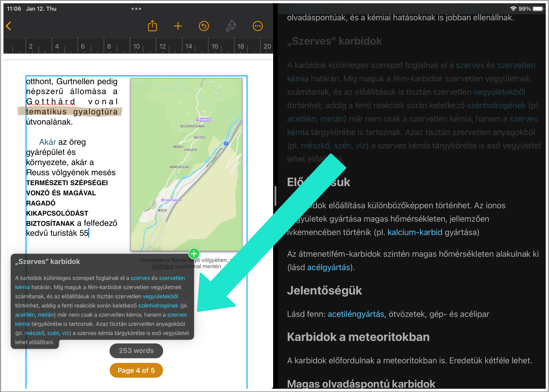The width and height of the screenshot is (549, 392).
Task: Select the Gurtnellen map image
Action: click(186, 164)
